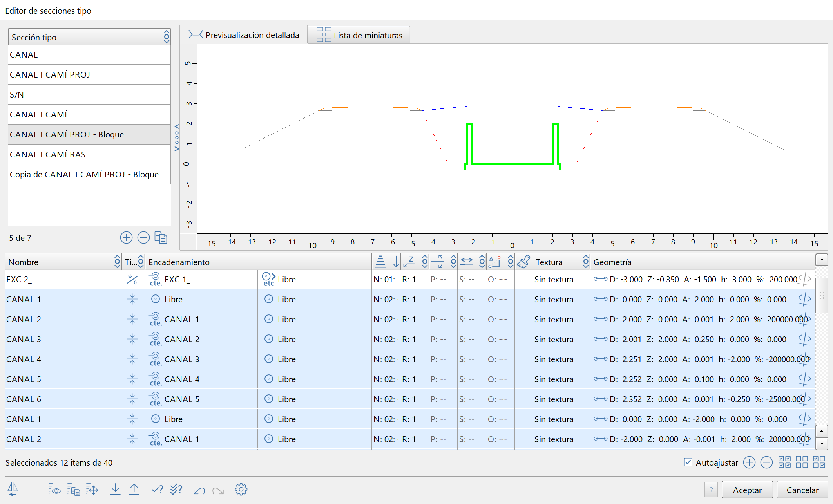Click the move-down arrow icon in bottom toolbar

coord(115,490)
